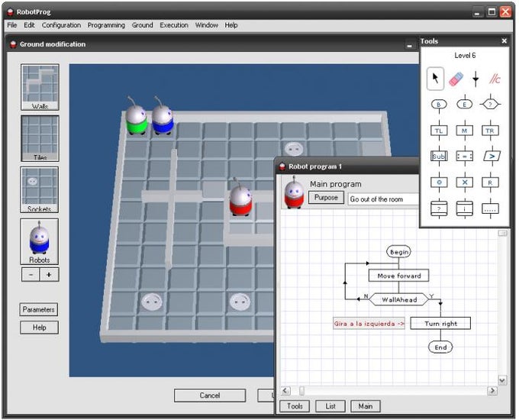Open the Ground menu
This screenshot has height=420, width=519.
142,25
